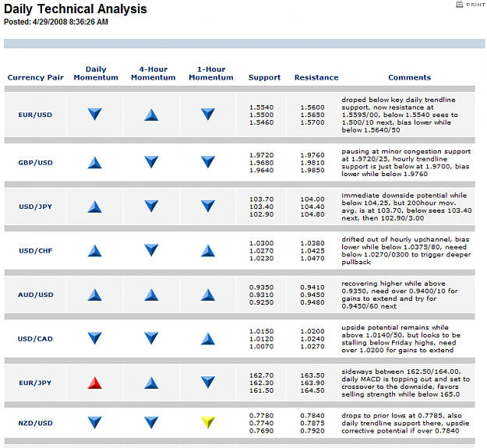Viewport: 487px width, 448px height.
Task: Click USD/CHF daily momentum up arrow
Action: coord(95,251)
